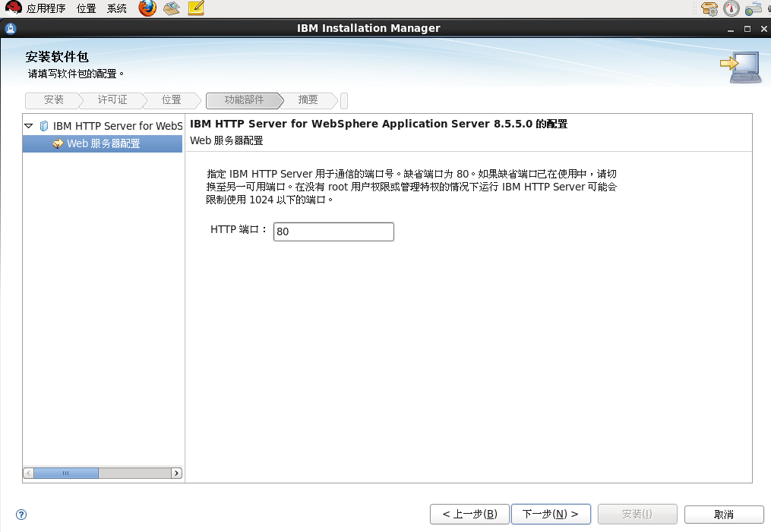Click the IBM HTTP Server package icon
Screen dimensions: 771x532
[x=44, y=126]
